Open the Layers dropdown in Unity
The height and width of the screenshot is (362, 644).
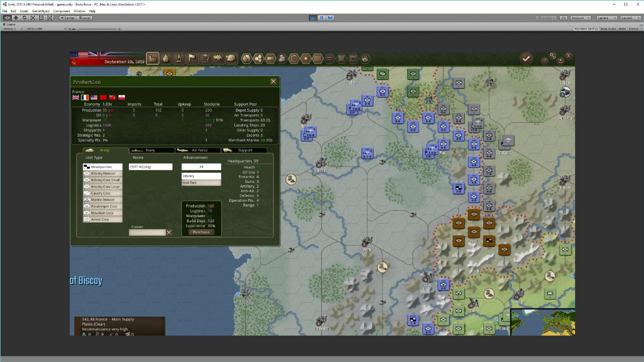pyautogui.click(x=605, y=18)
